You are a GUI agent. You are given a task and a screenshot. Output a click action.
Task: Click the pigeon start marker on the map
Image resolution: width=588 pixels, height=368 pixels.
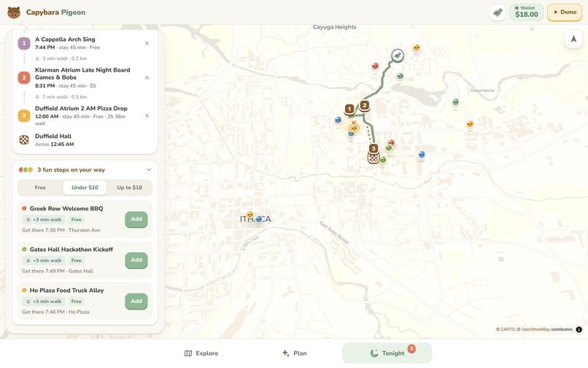[x=398, y=55]
